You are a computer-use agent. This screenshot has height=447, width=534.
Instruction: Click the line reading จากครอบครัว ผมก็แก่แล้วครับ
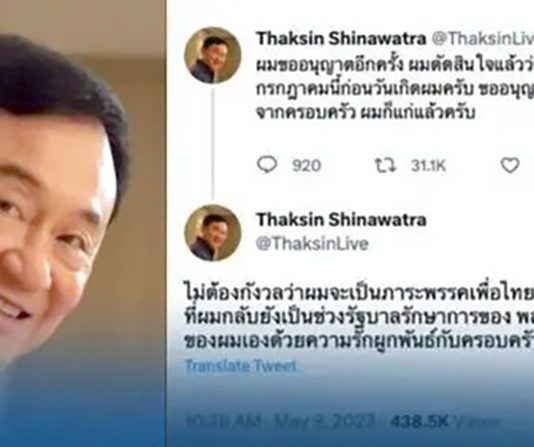pos(365,111)
